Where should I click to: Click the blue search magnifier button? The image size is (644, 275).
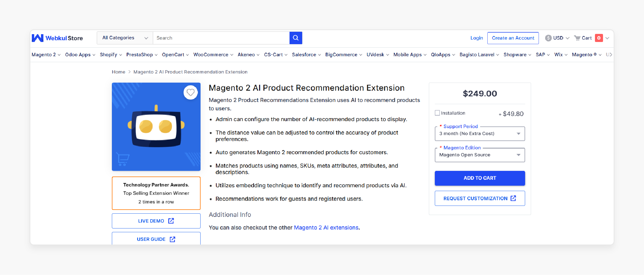point(296,38)
